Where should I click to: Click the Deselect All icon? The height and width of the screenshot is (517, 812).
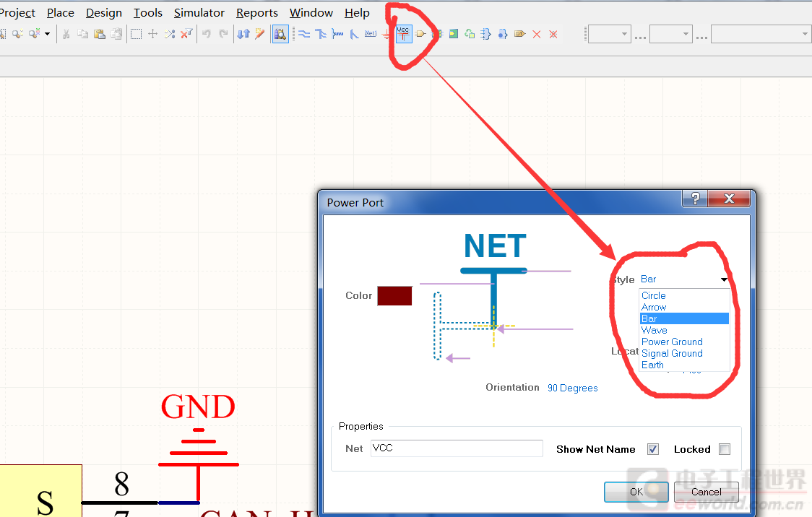point(169,34)
